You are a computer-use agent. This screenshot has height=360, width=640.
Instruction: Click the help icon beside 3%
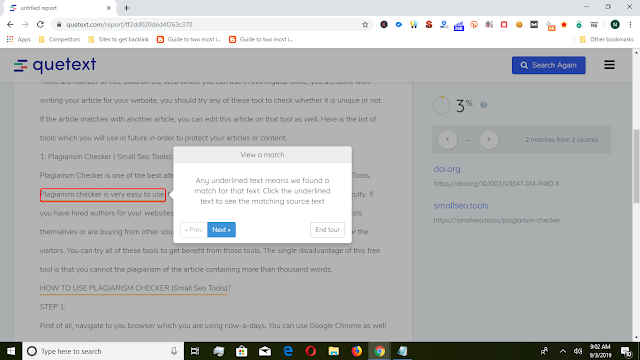(x=483, y=105)
